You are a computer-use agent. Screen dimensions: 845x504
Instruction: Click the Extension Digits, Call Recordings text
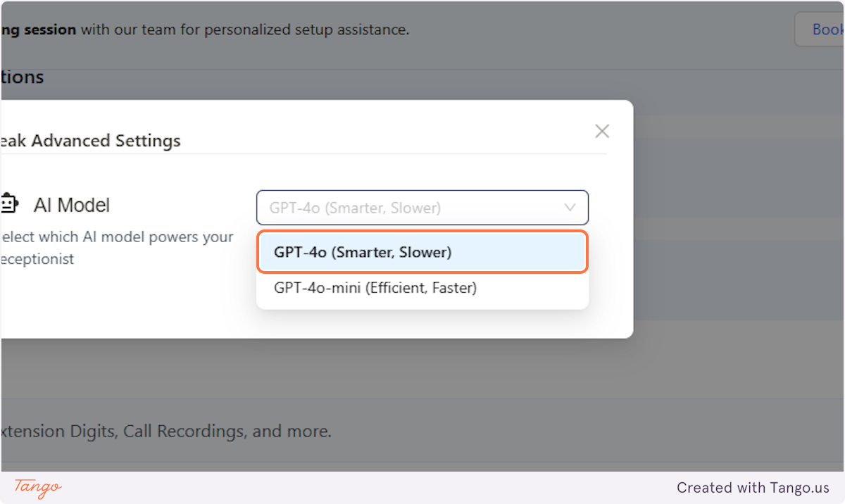click(165, 431)
